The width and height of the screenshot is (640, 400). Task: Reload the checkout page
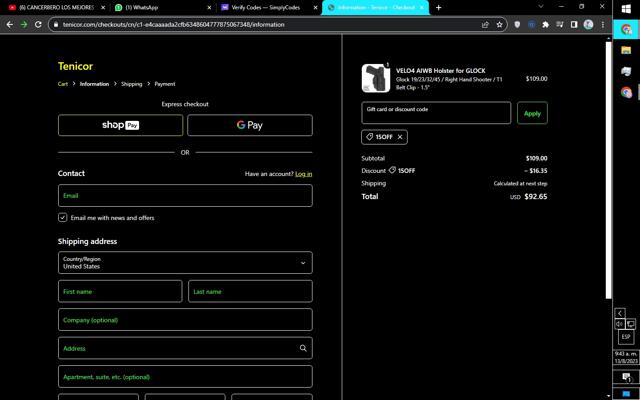click(38, 24)
